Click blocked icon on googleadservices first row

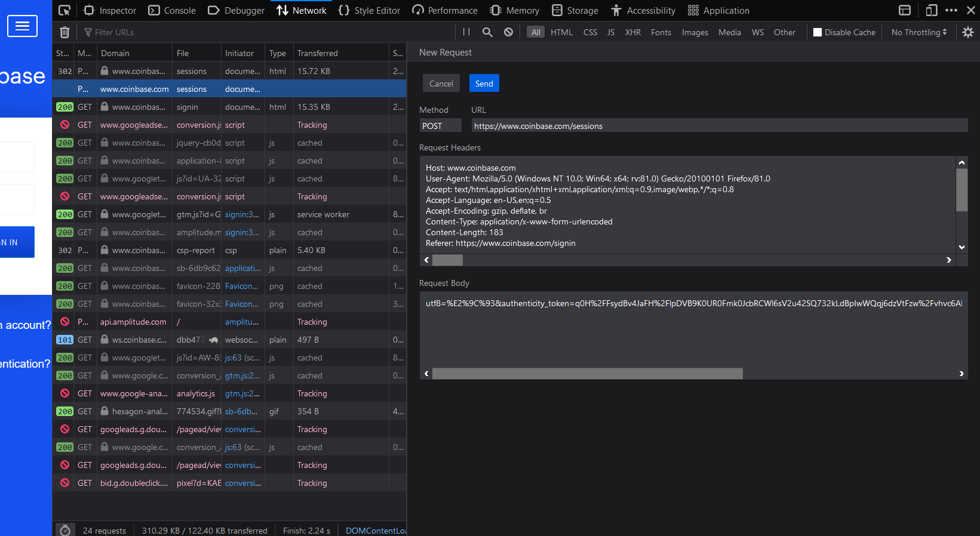point(64,125)
